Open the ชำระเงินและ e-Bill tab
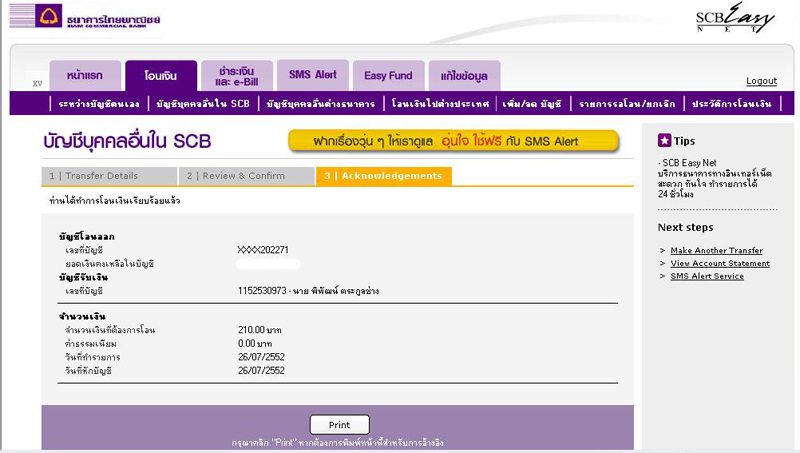The height and width of the screenshot is (453, 800). click(x=237, y=76)
